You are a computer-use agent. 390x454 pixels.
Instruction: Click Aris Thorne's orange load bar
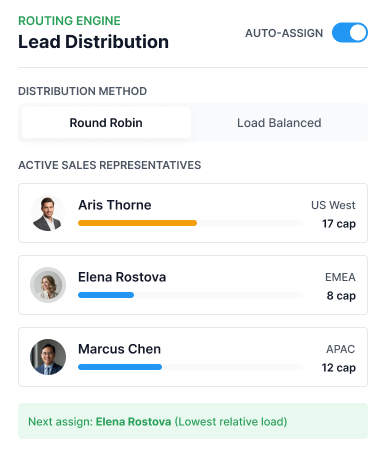click(137, 223)
